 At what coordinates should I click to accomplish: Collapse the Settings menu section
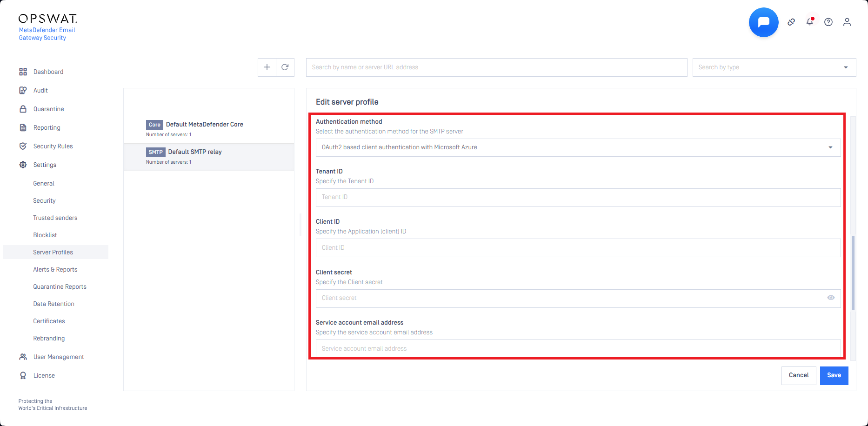(45, 165)
